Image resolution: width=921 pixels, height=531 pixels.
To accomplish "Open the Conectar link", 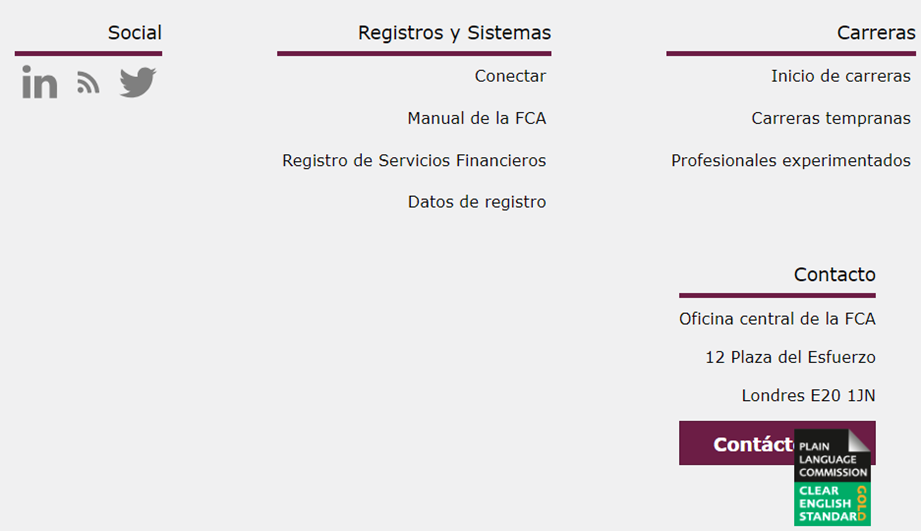I will pyautogui.click(x=510, y=76).
